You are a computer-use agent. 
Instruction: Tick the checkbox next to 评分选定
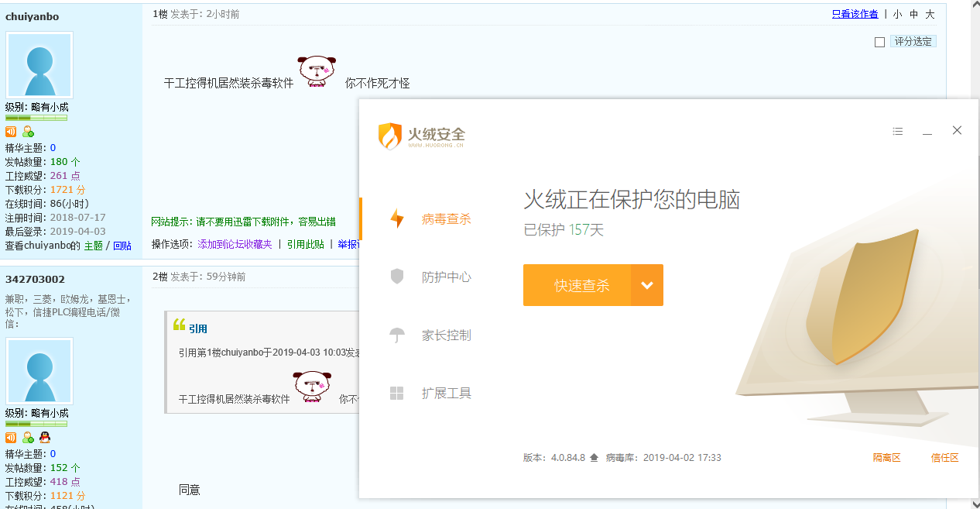tap(879, 43)
